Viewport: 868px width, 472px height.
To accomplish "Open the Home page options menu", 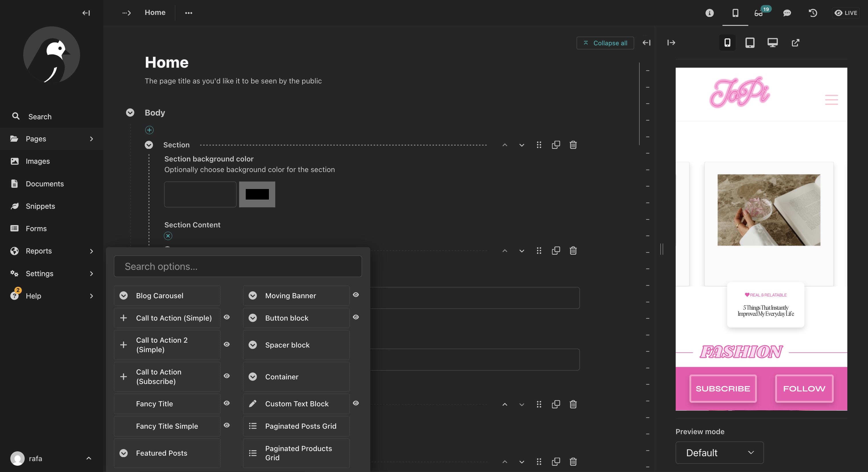I will [189, 13].
